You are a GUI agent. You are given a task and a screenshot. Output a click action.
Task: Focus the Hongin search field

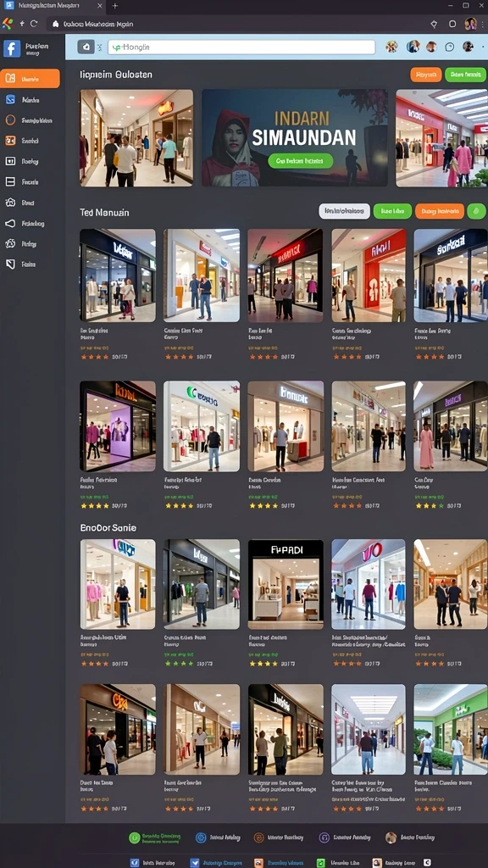(241, 47)
